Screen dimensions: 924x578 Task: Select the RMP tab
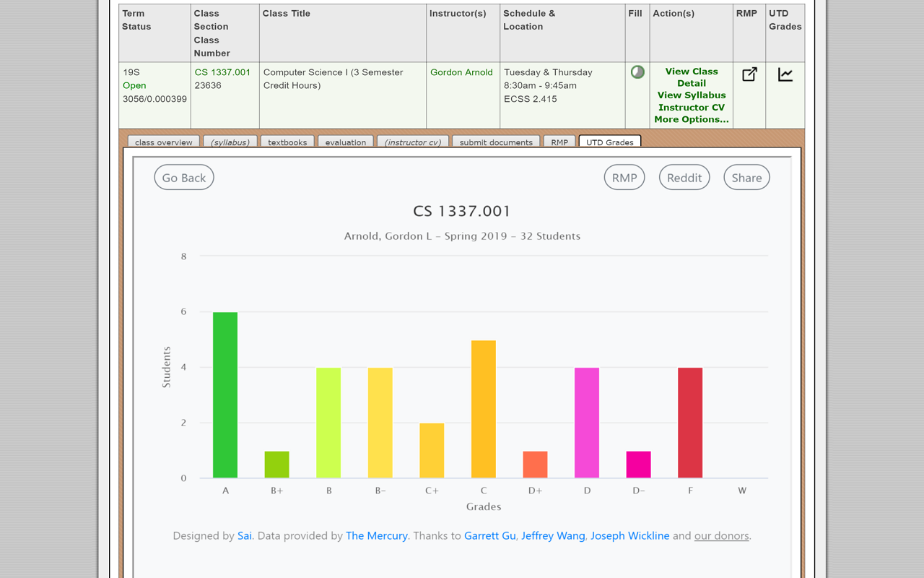[559, 142]
